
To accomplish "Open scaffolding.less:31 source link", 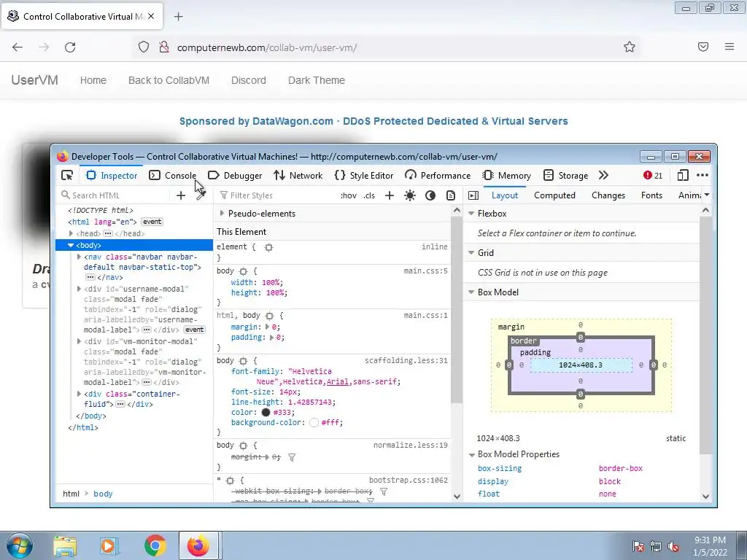I will tap(406, 360).
